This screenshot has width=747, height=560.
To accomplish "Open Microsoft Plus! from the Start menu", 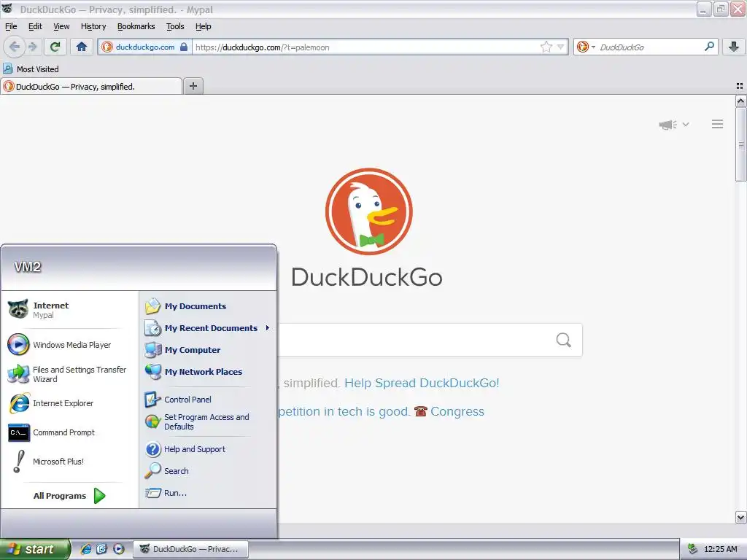I will click(x=69, y=462).
